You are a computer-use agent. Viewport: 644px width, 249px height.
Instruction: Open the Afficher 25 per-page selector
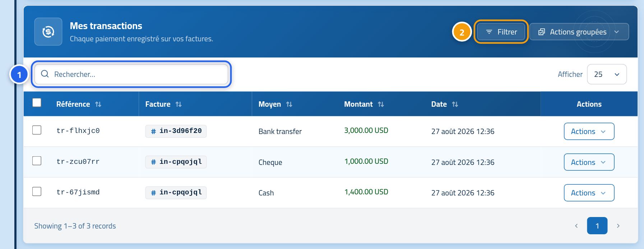pyautogui.click(x=607, y=74)
